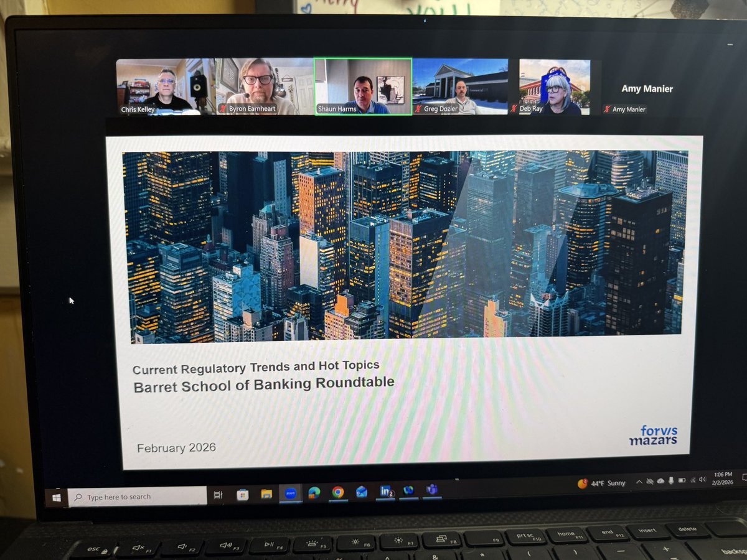Select Byron Earnheart's video thumbnail

click(264, 86)
